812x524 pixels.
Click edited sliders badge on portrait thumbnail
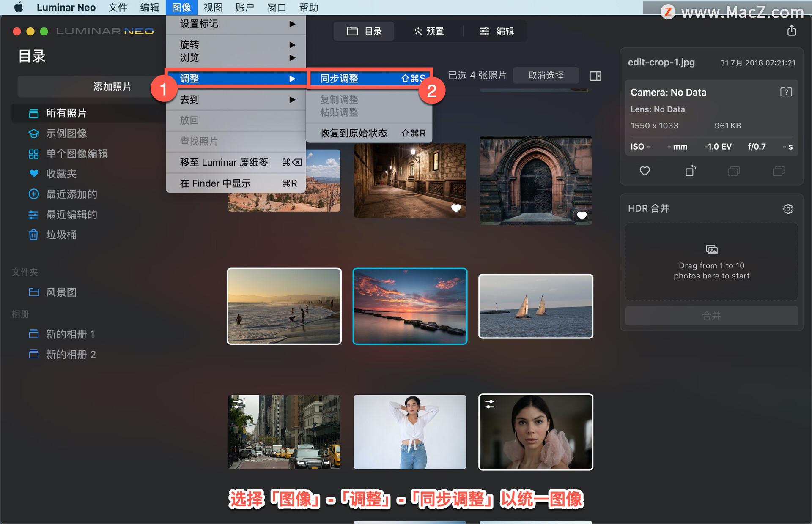[x=490, y=404]
